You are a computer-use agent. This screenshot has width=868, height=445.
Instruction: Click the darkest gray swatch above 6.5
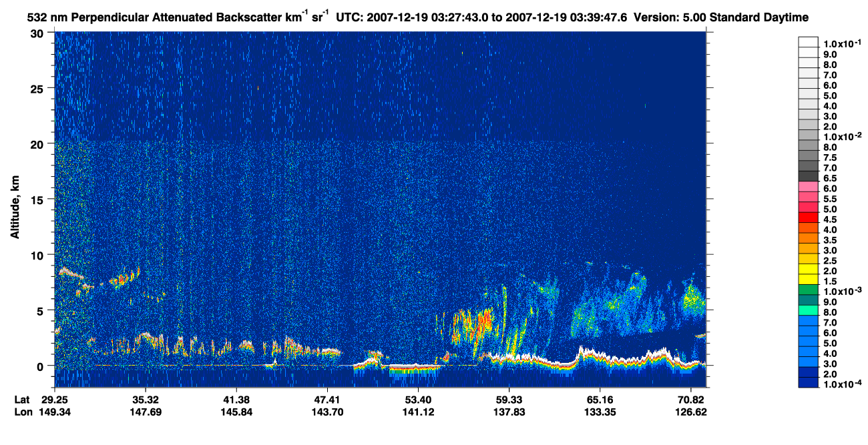click(x=808, y=176)
